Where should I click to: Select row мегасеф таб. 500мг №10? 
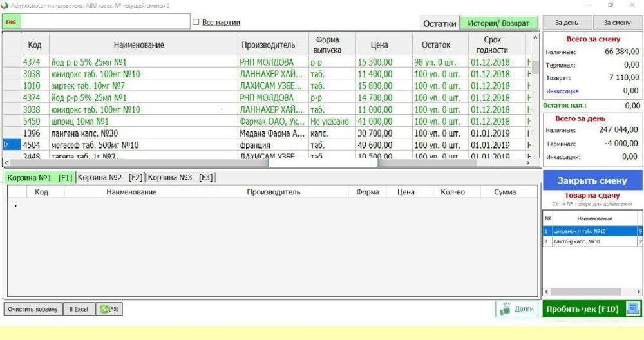[267, 146]
